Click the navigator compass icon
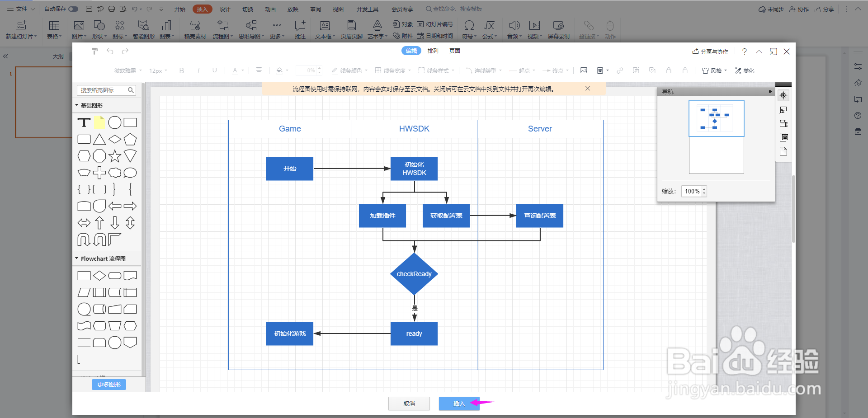868x418 pixels. [783, 95]
